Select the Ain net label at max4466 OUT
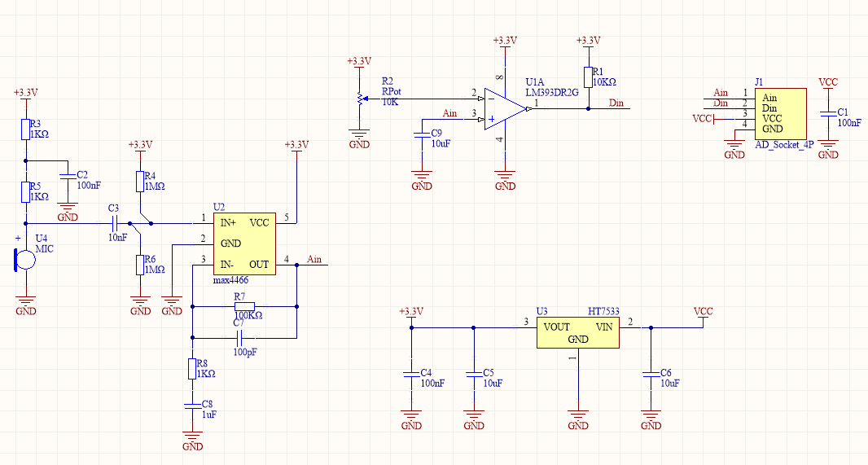 click(314, 259)
